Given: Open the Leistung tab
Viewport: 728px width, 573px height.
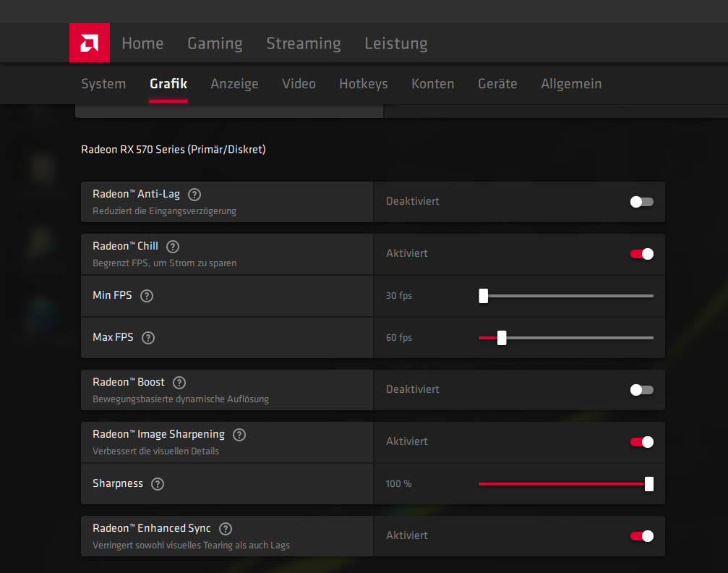Looking at the screenshot, I should click(x=396, y=43).
